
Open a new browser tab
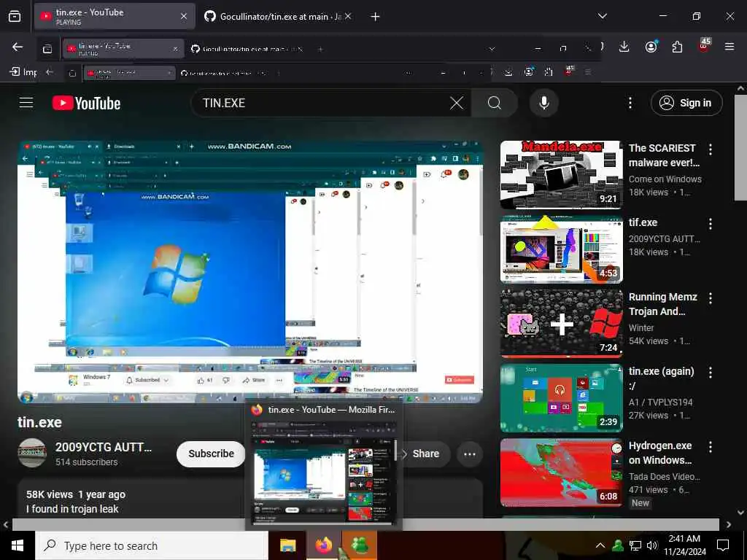click(376, 16)
